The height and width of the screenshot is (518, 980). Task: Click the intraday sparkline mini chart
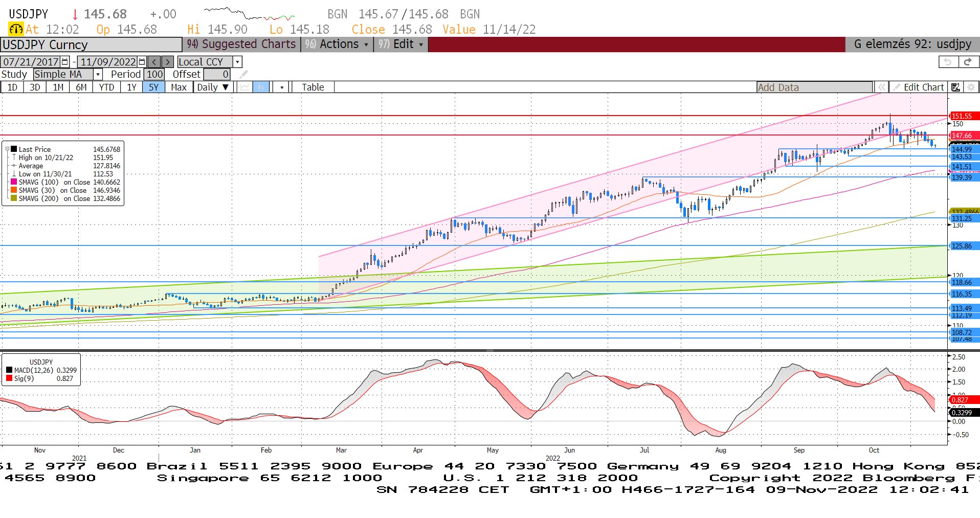[x=249, y=14]
